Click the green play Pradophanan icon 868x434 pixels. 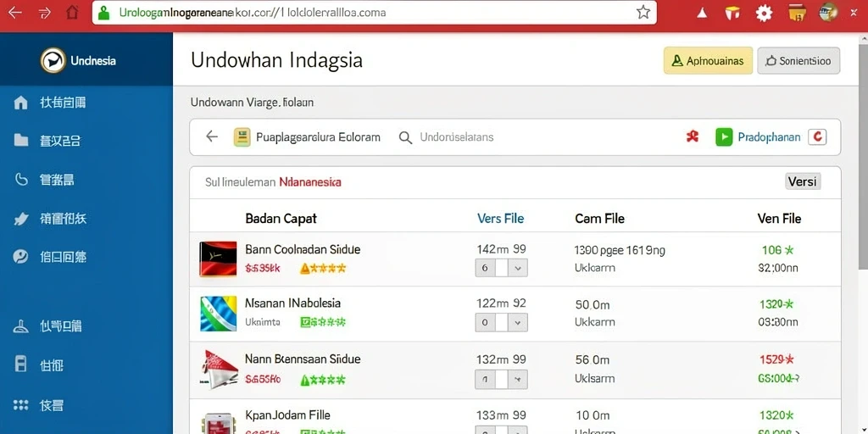click(x=724, y=136)
